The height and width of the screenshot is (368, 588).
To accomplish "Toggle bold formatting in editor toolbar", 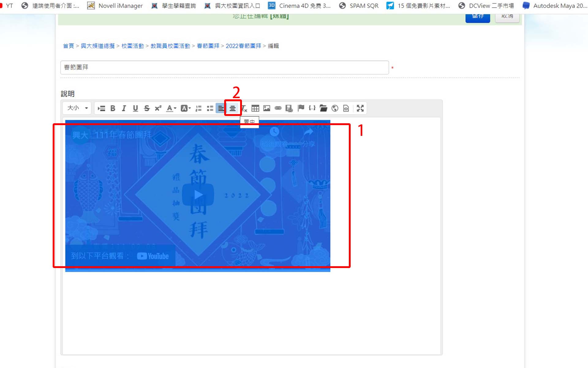I will 113,108.
